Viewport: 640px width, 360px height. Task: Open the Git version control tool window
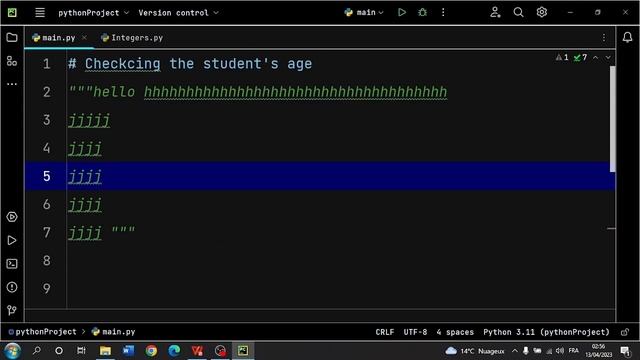12,310
